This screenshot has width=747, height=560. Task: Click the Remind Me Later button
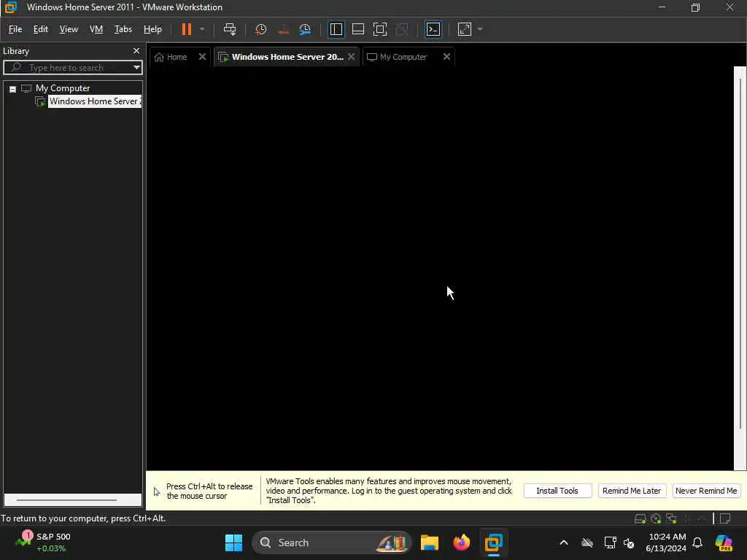point(632,491)
